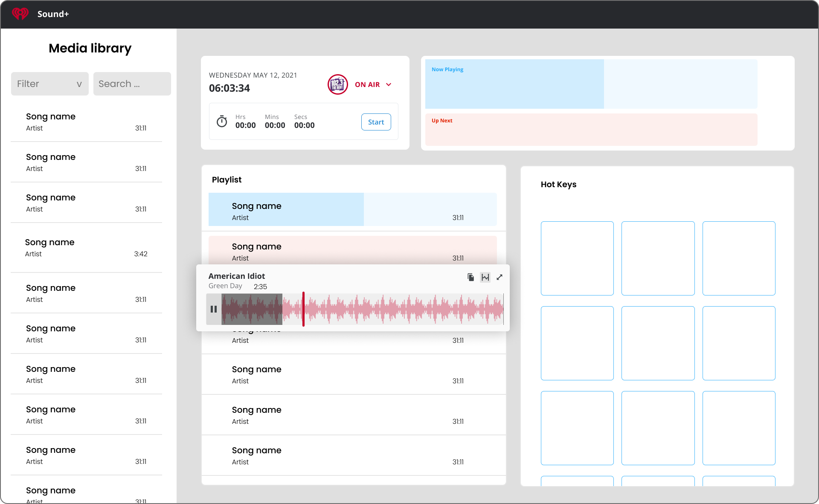
Task: Click the American Idiot track title
Action: (236, 276)
